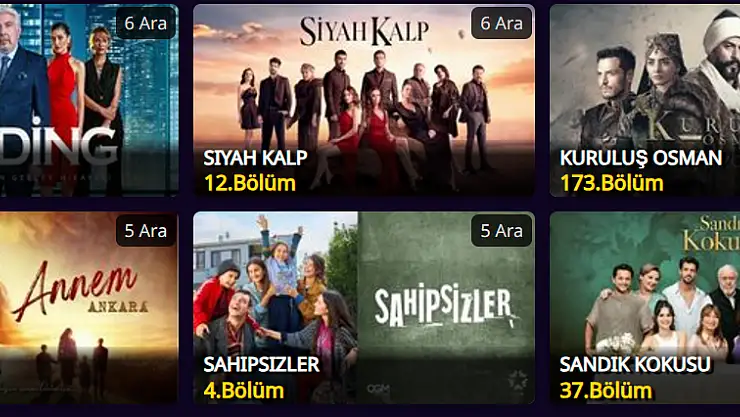Click the KURULUŞ OSMAN title
Image resolution: width=740 pixels, height=417 pixels.
[x=641, y=158]
